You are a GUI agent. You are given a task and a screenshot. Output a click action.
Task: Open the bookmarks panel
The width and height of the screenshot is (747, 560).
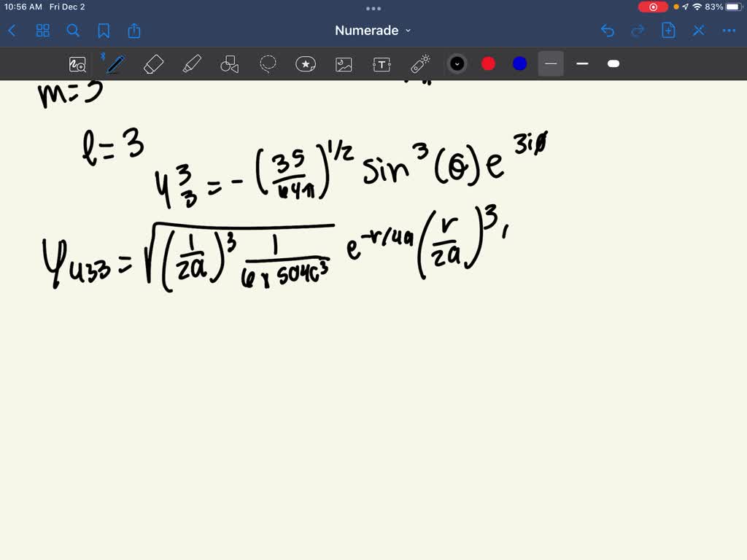click(x=104, y=31)
